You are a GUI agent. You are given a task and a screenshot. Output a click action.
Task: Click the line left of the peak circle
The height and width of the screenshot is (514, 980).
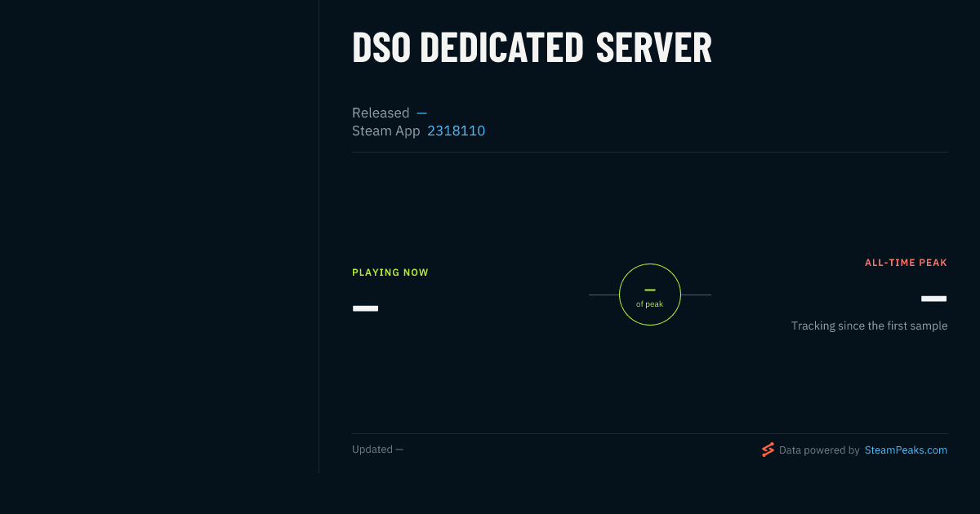pyautogui.click(x=604, y=295)
